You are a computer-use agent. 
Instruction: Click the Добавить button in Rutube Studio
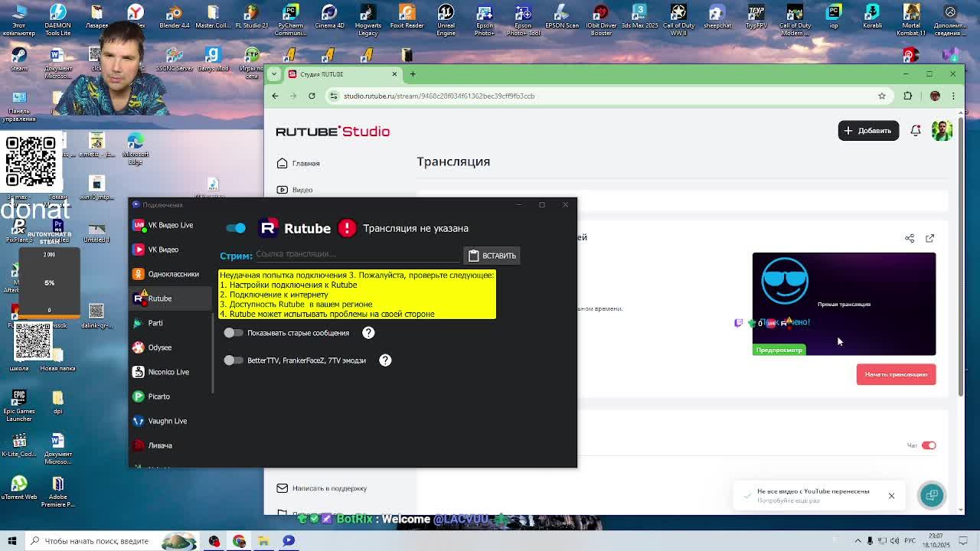pyautogui.click(x=868, y=131)
